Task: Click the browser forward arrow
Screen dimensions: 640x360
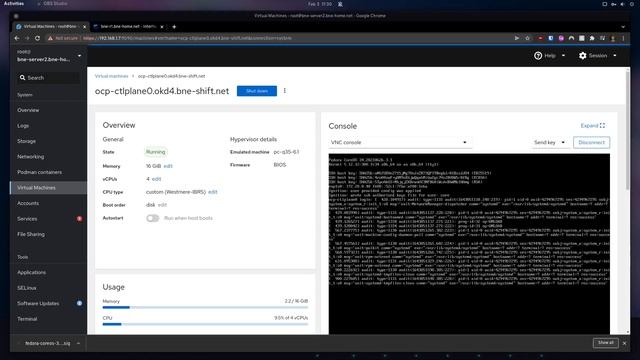Action: click(x=27, y=38)
